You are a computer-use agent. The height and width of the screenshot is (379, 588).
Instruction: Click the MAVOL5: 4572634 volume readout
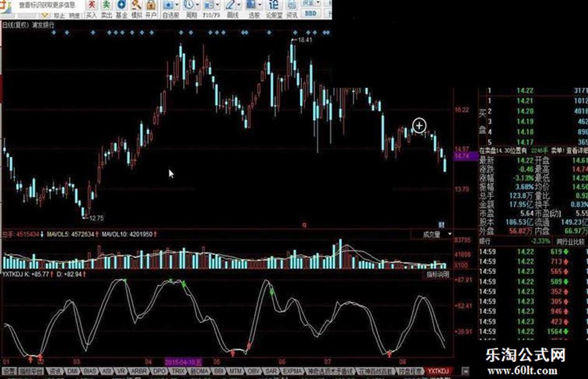tap(73, 235)
